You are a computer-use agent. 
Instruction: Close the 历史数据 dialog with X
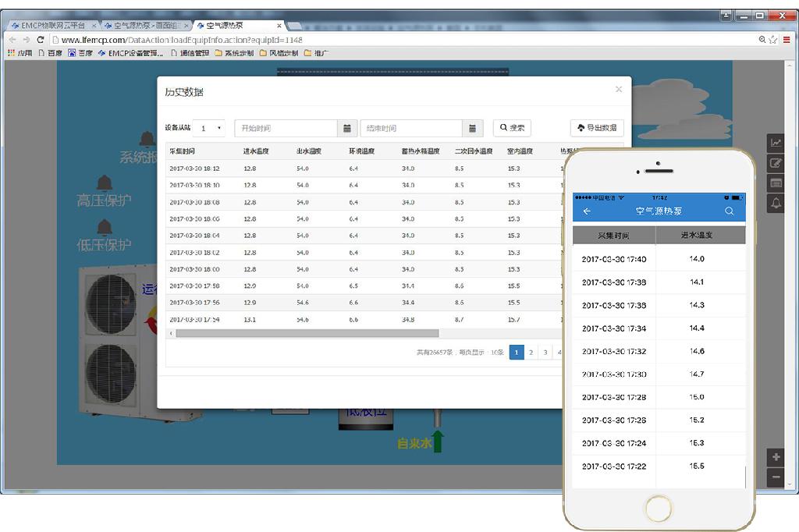click(619, 90)
